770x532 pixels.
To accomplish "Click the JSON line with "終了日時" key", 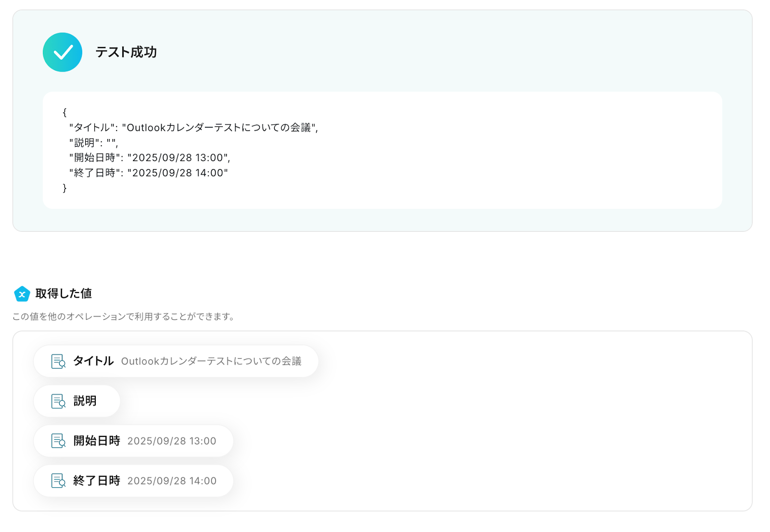I will click(148, 173).
